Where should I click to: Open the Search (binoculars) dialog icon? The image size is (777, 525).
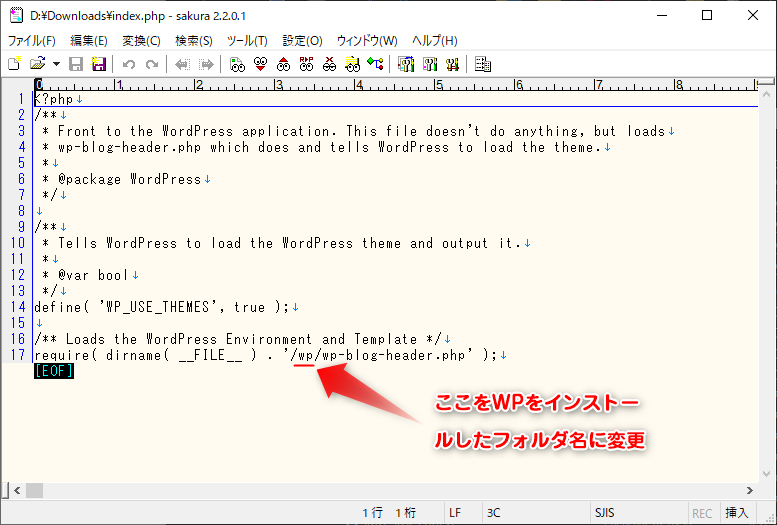pyautogui.click(x=237, y=64)
